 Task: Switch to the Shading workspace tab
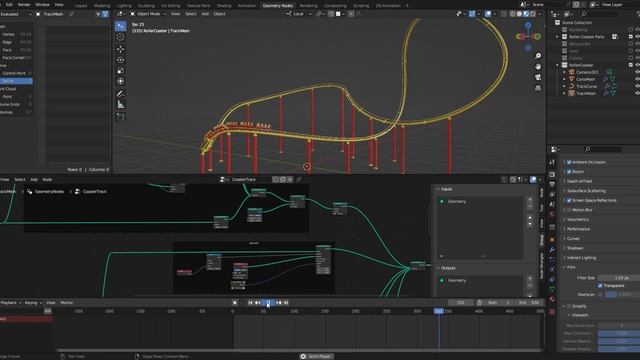[x=224, y=6]
